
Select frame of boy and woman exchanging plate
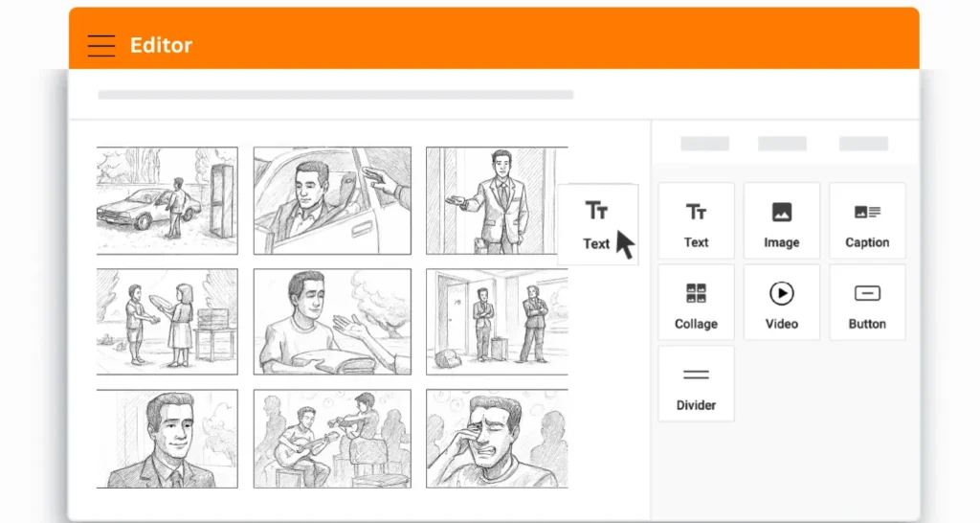tap(167, 322)
